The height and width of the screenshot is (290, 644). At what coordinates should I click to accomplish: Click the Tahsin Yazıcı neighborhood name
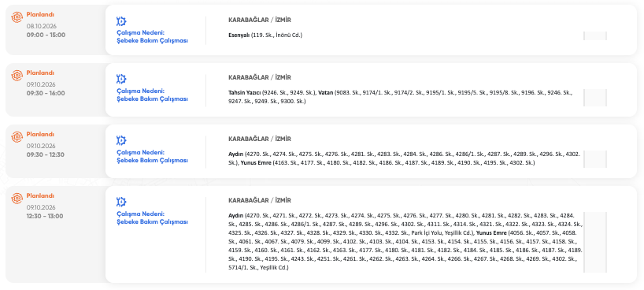(x=245, y=93)
